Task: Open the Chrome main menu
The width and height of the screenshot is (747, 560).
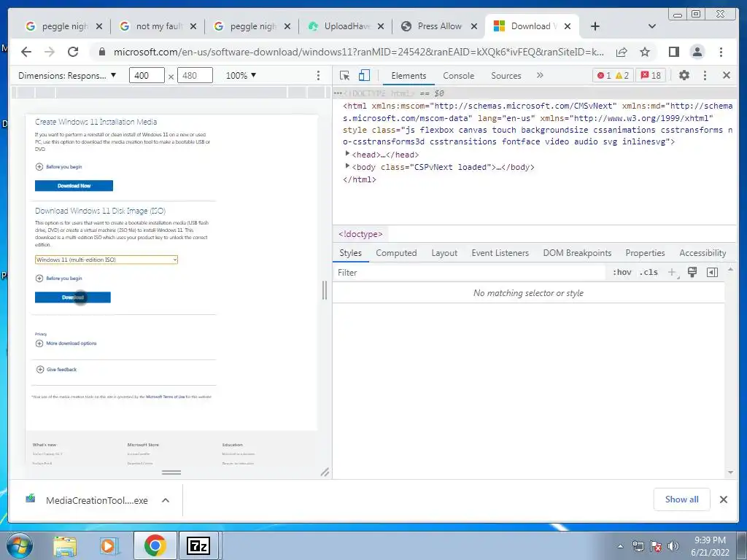Action: pyautogui.click(x=721, y=52)
